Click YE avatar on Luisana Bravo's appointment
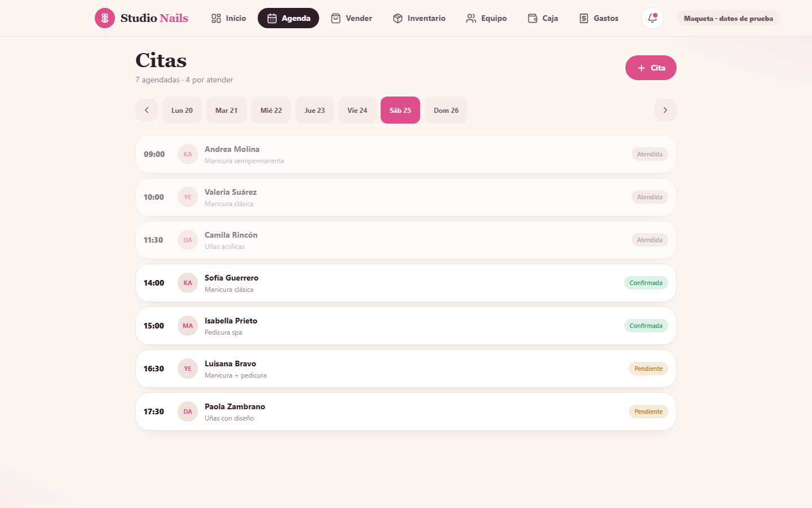Viewport: 812px width, 508px height. pyautogui.click(x=188, y=369)
